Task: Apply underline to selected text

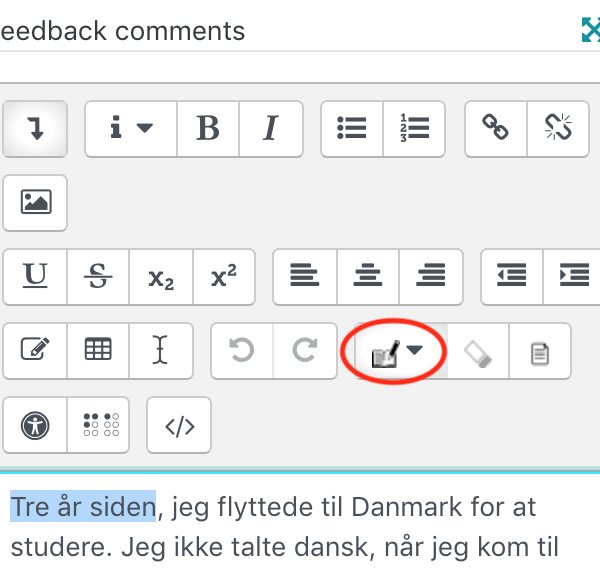Action: click(x=35, y=277)
